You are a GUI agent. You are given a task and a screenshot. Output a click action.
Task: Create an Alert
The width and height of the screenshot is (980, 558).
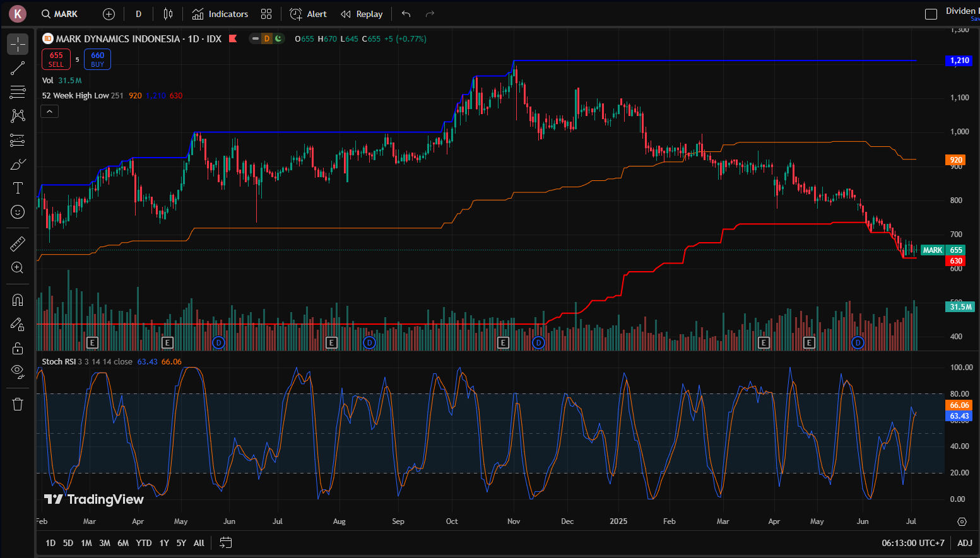tap(308, 14)
